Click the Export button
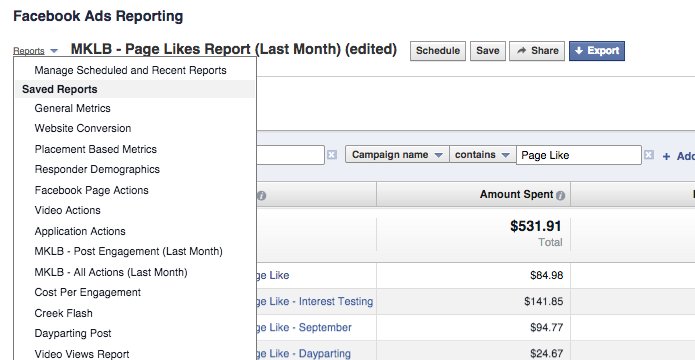This screenshot has height=360, width=695. (x=597, y=51)
